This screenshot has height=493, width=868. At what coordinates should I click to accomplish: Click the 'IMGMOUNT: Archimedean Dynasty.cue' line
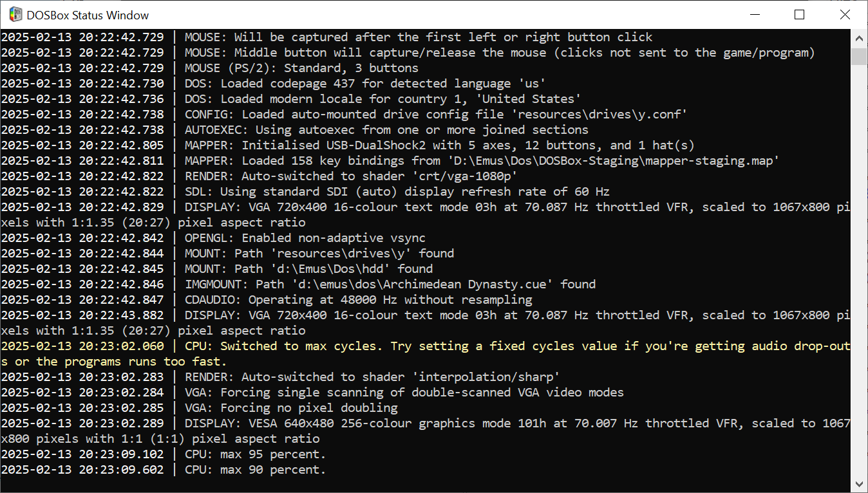[298, 284]
